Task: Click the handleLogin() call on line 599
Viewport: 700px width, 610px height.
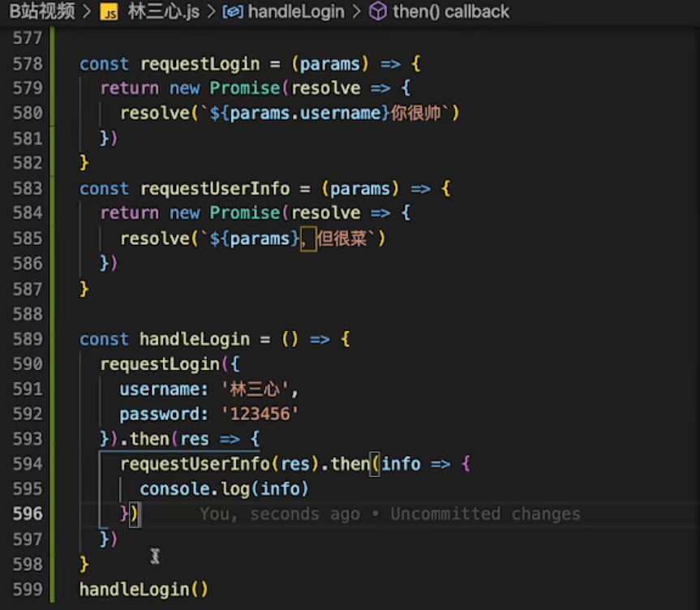Action: point(144,590)
